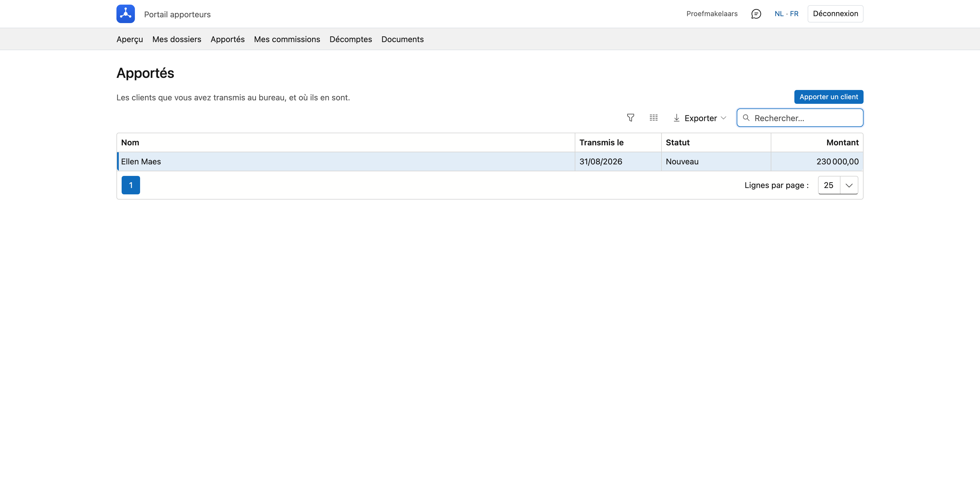Image resolution: width=980 pixels, height=496 pixels.
Task: Sort by the Montant column header
Action: tap(817, 142)
